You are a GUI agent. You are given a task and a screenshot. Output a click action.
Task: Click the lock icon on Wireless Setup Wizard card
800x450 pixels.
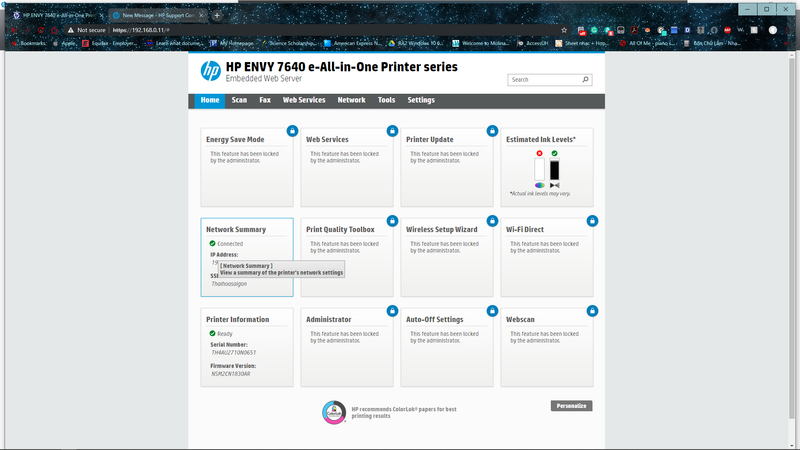(x=492, y=221)
